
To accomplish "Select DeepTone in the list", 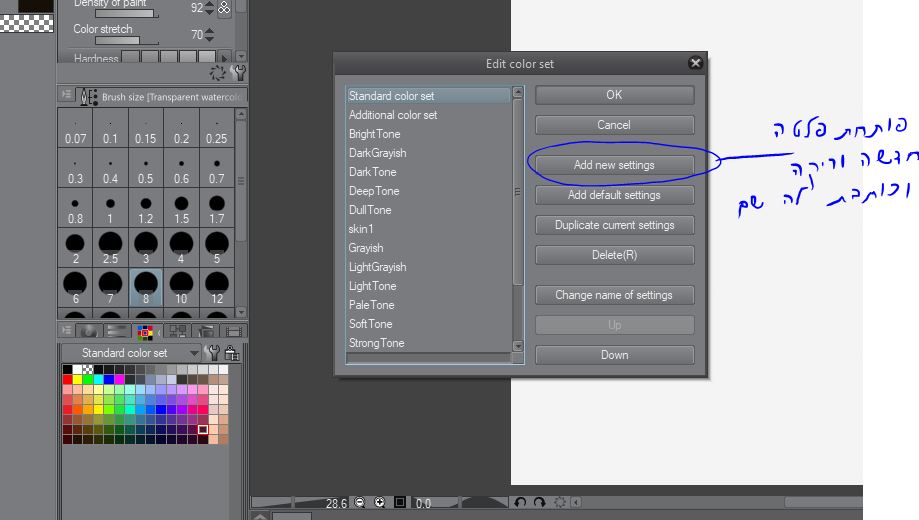I will (428, 191).
